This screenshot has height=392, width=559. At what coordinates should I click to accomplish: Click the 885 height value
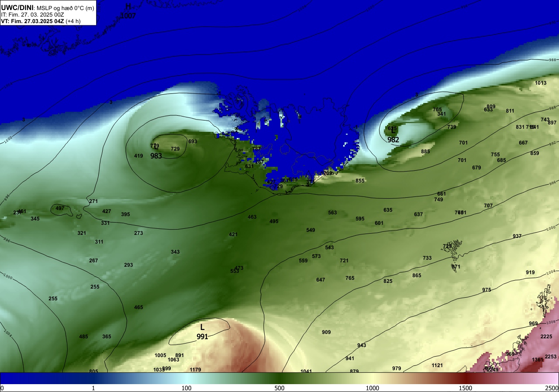pos(425,151)
